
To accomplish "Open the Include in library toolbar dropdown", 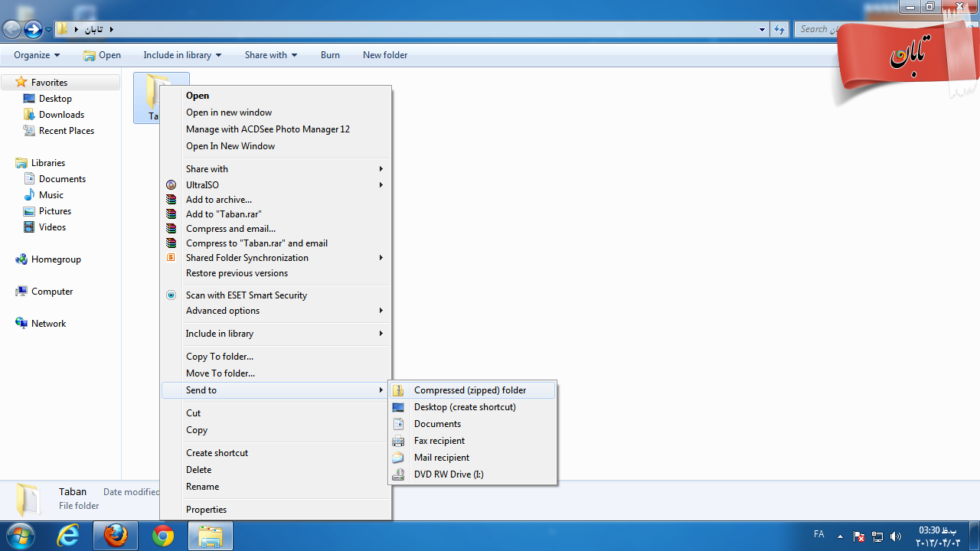I will pos(182,55).
